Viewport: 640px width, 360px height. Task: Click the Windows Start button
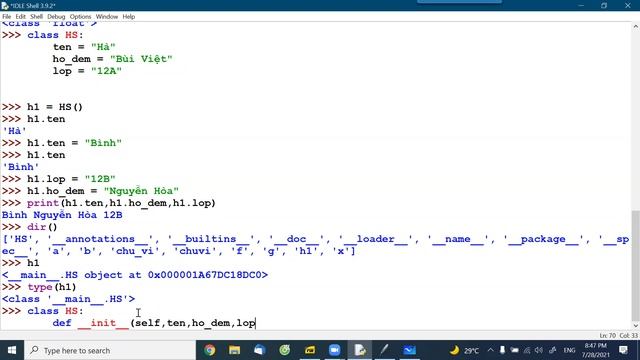pos(12,350)
